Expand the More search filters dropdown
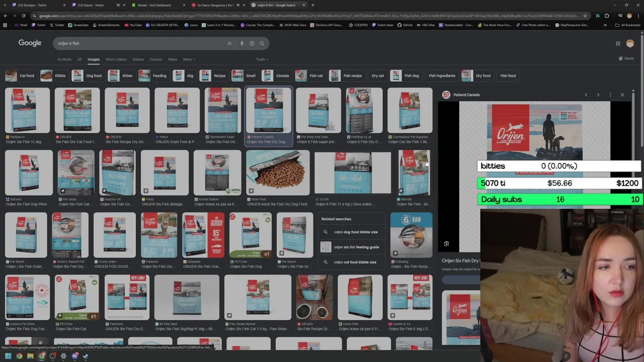644x362 pixels. [189, 59]
